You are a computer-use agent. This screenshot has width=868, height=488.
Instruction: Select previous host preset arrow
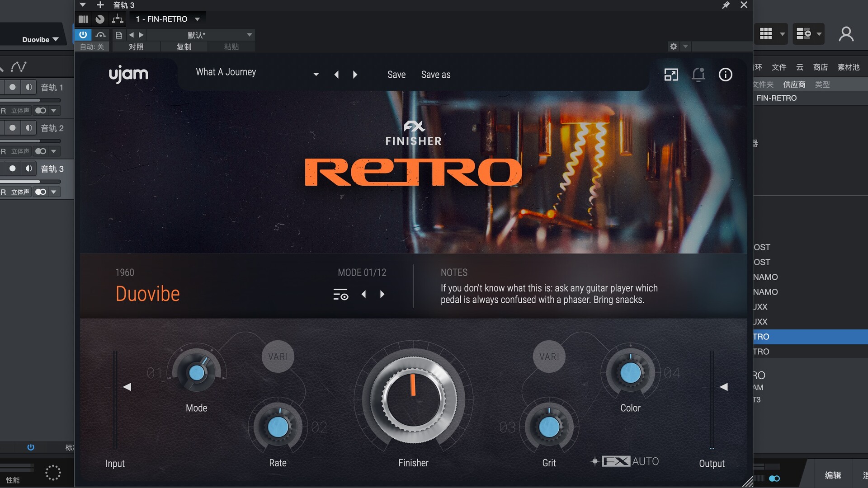click(131, 35)
